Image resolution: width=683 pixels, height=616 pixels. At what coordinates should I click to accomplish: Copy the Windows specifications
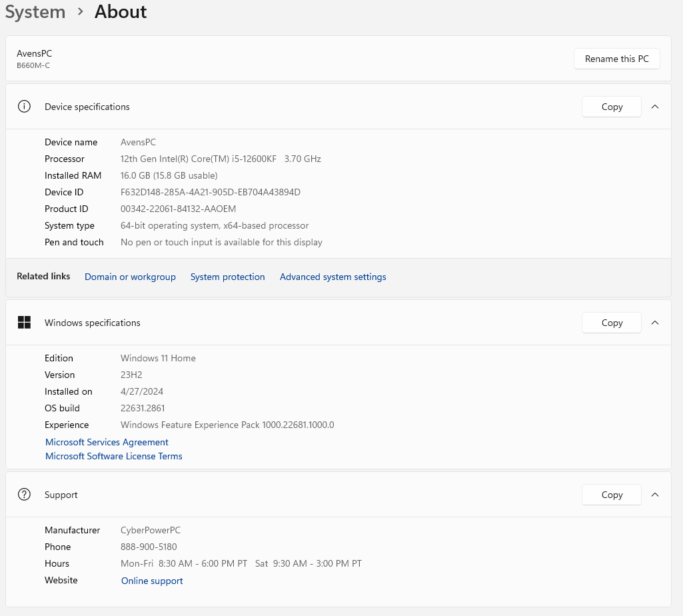coord(611,323)
